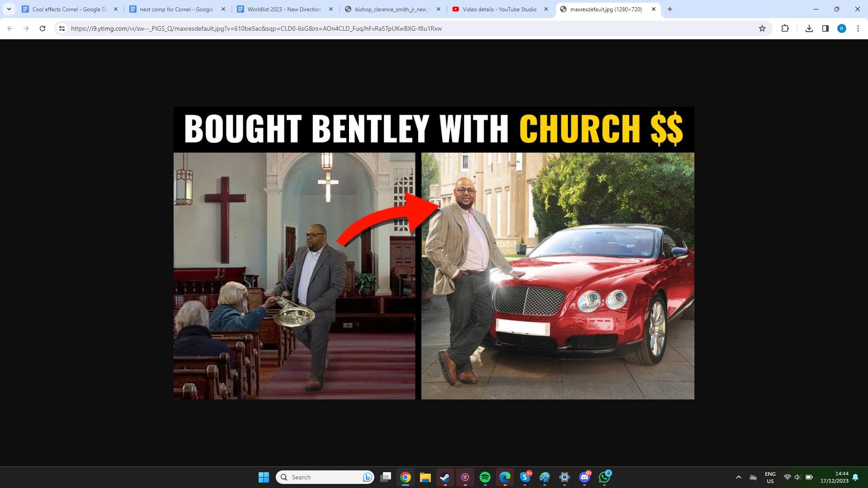This screenshot has width=868, height=488.
Task: Open the Paint palette app on taskbar
Action: pos(545,477)
